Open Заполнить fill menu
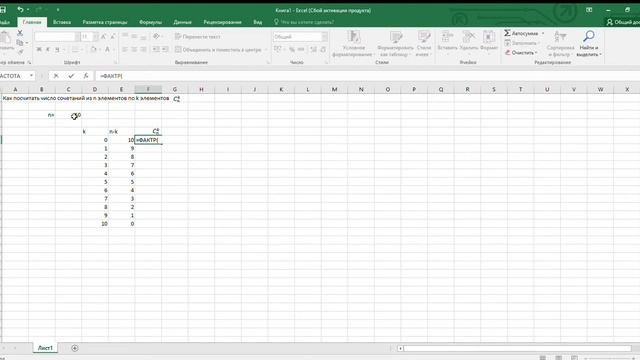640x360 pixels. click(x=522, y=43)
